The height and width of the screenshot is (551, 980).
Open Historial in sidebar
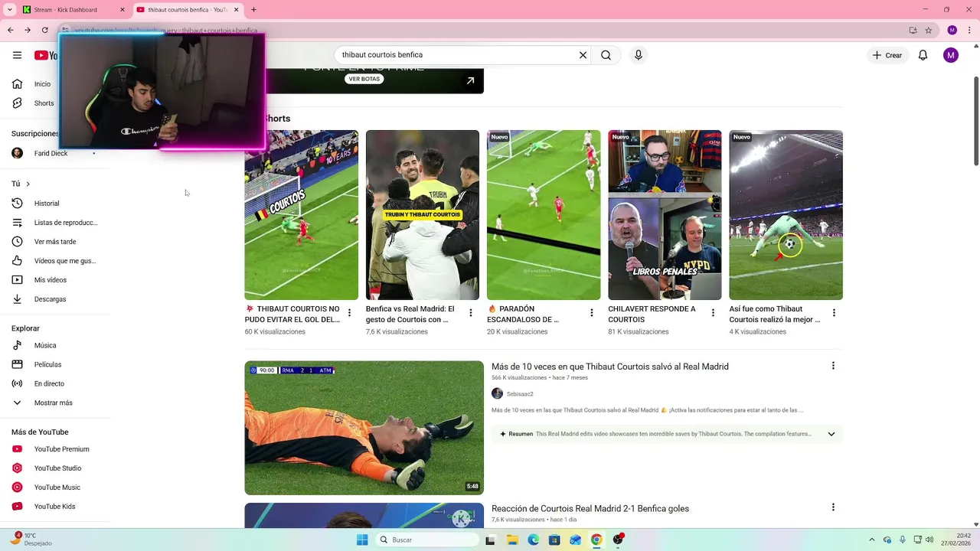46,204
